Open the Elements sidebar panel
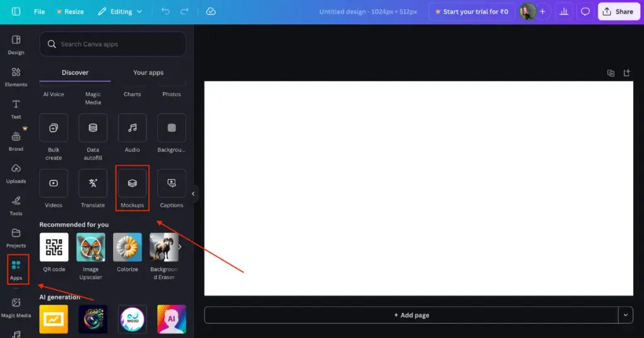 click(16, 77)
